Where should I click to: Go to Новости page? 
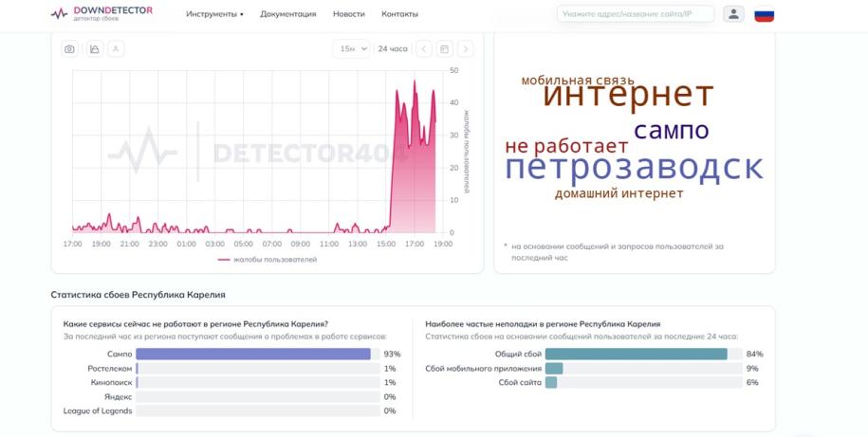pyautogui.click(x=349, y=14)
